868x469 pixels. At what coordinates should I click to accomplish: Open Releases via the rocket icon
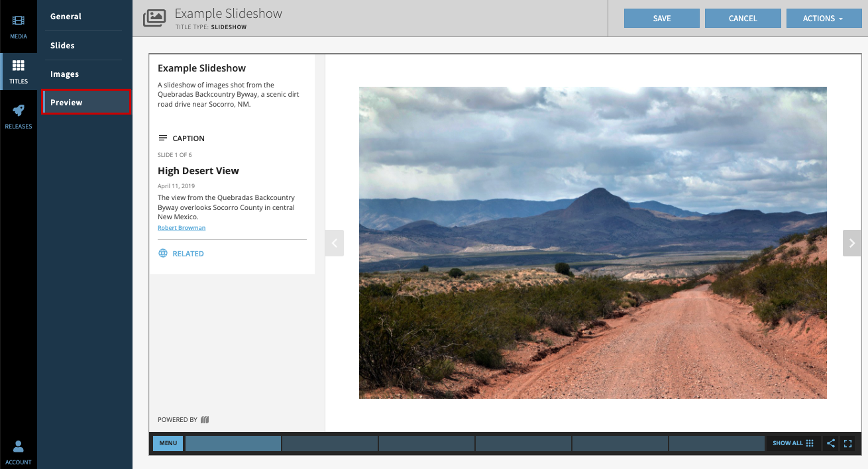pyautogui.click(x=19, y=111)
